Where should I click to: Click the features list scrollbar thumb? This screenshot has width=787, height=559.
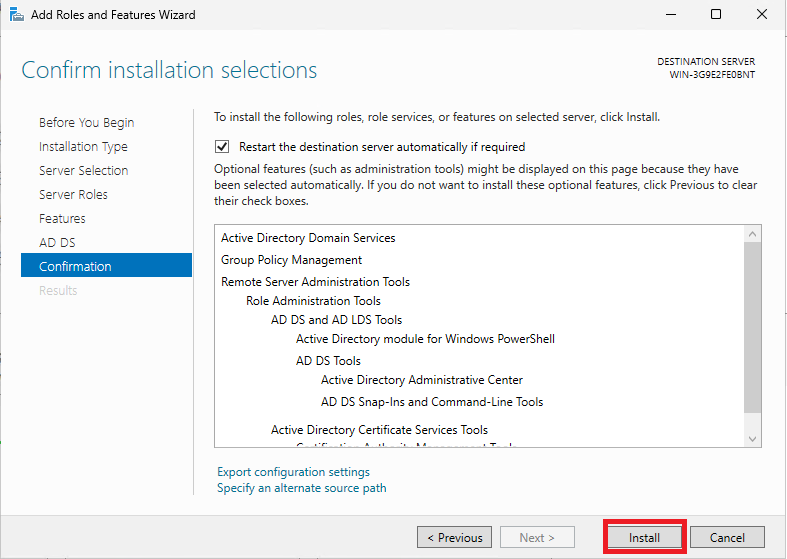pos(752,327)
